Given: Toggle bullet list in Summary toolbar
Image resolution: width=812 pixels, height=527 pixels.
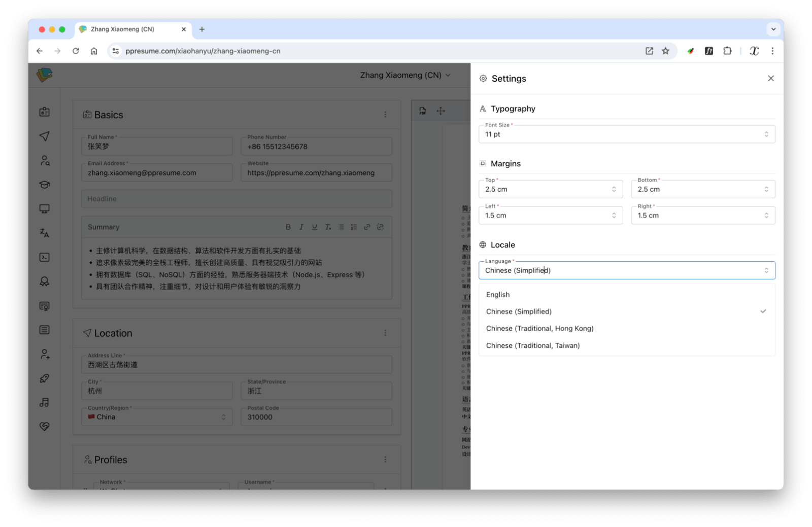Looking at the screenshot, I should [x=341, y=227].
